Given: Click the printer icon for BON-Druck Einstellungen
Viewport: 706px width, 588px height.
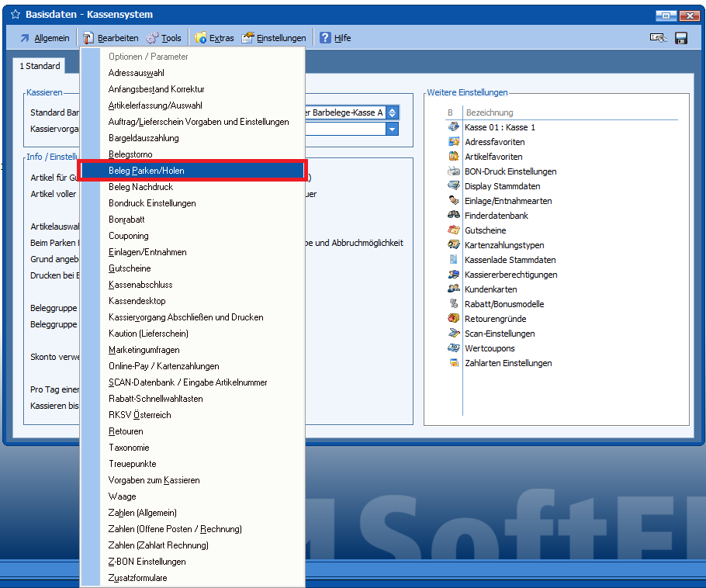Looking at the screenshot, I should [x=454, y=171].
